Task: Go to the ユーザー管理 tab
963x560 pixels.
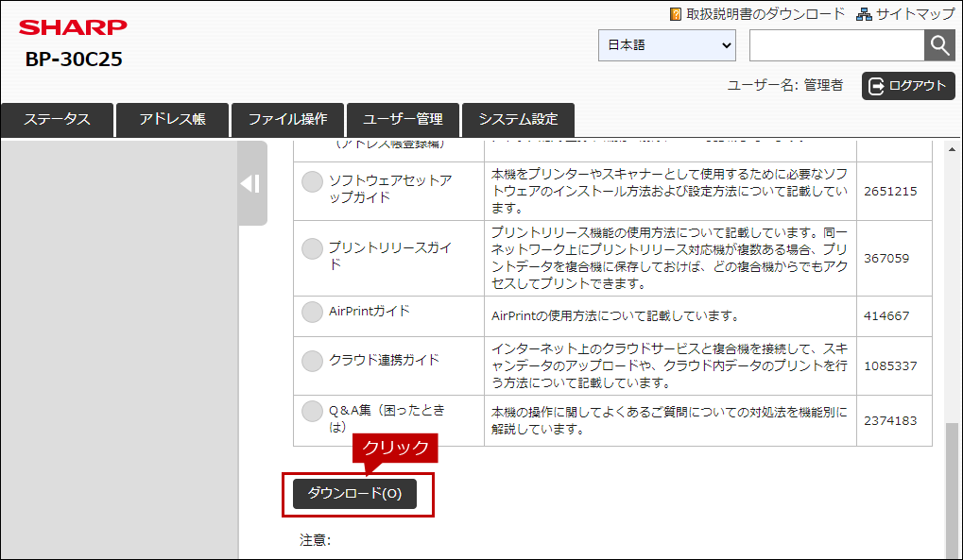Action: 403,120
